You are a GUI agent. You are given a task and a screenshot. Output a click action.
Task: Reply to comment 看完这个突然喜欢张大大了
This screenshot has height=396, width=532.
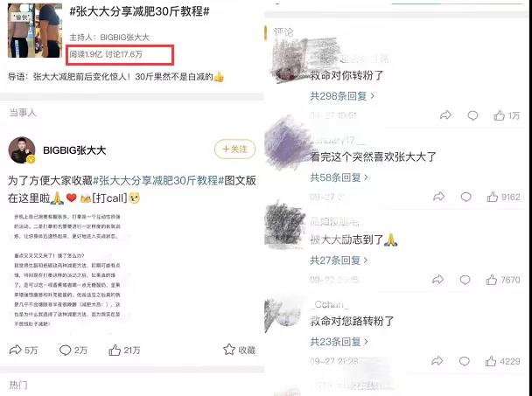point(465,197)
